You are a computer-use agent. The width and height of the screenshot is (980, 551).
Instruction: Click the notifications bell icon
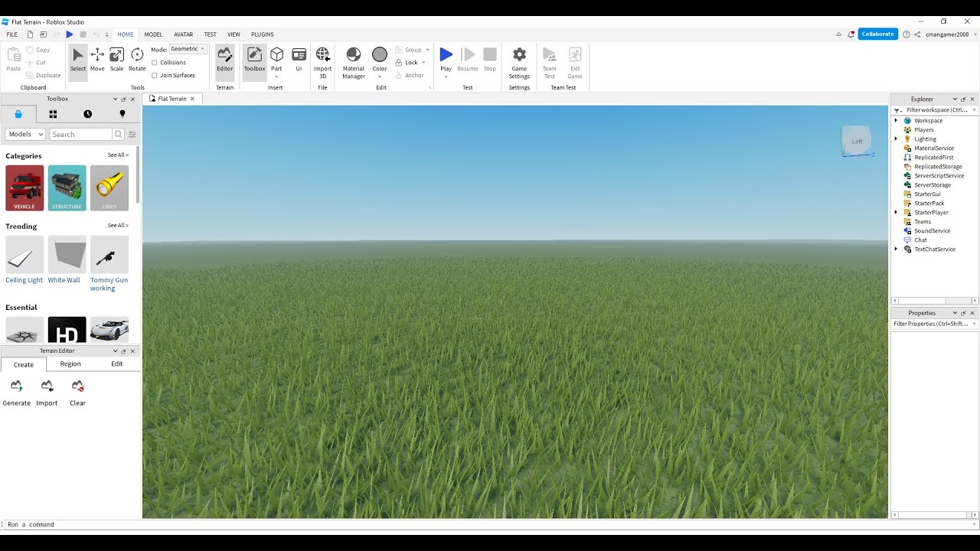click(851, 34)
